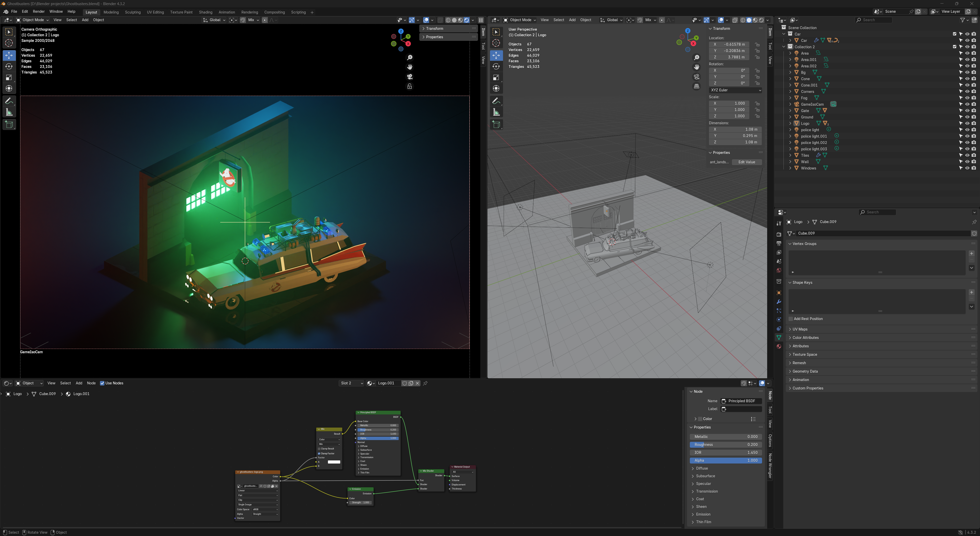Hide the Wall object in viewport
This screenshot has height=536, width=980.
pos(967,162)
